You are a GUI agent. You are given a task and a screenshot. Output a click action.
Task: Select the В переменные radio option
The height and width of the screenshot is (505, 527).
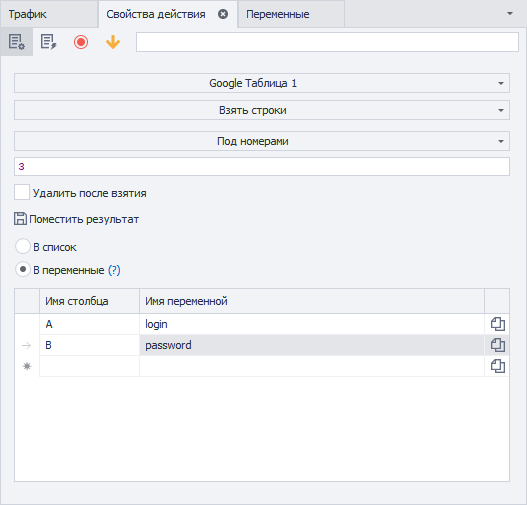point(23,269)
